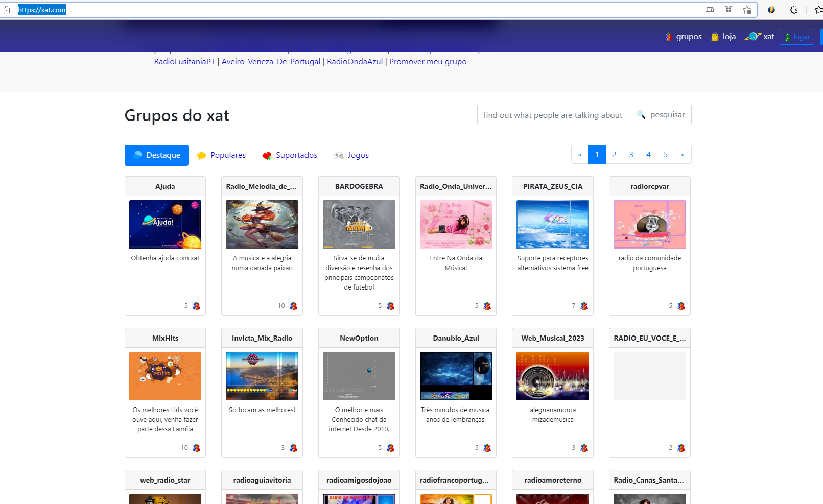Click the xat planet logo in navbar
The height and width of the screenshot is (504, 823).
pos(753,36)
